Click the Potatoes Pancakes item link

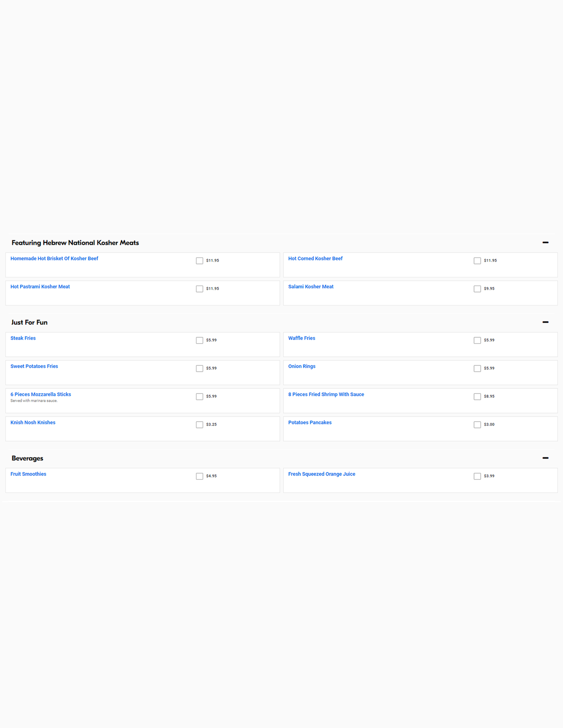tap(309, 422)
